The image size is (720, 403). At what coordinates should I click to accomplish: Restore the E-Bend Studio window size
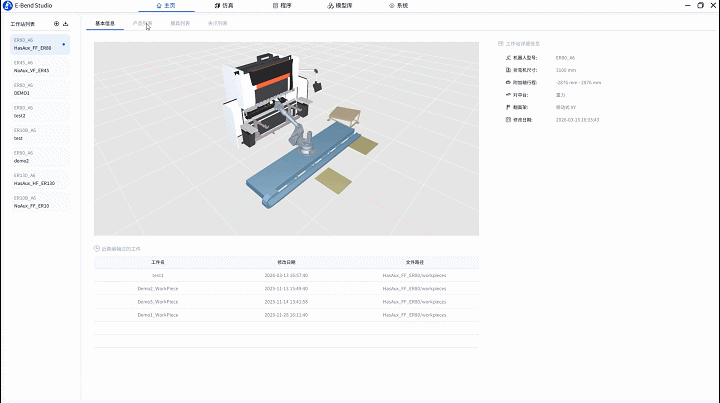700,6
